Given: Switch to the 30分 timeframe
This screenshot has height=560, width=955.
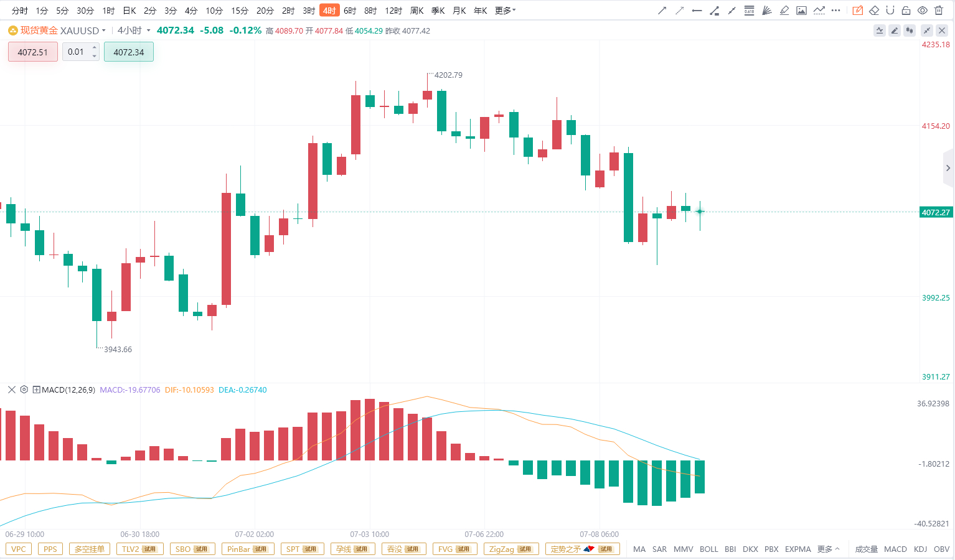Looking at the screenshot, I should (x=85, y=11).
